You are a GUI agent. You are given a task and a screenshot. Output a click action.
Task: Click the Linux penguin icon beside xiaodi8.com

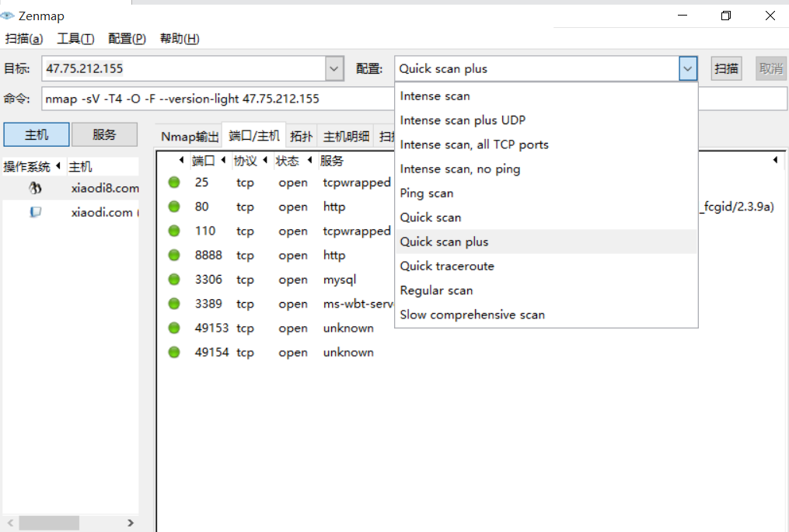(x=35, y=188)
